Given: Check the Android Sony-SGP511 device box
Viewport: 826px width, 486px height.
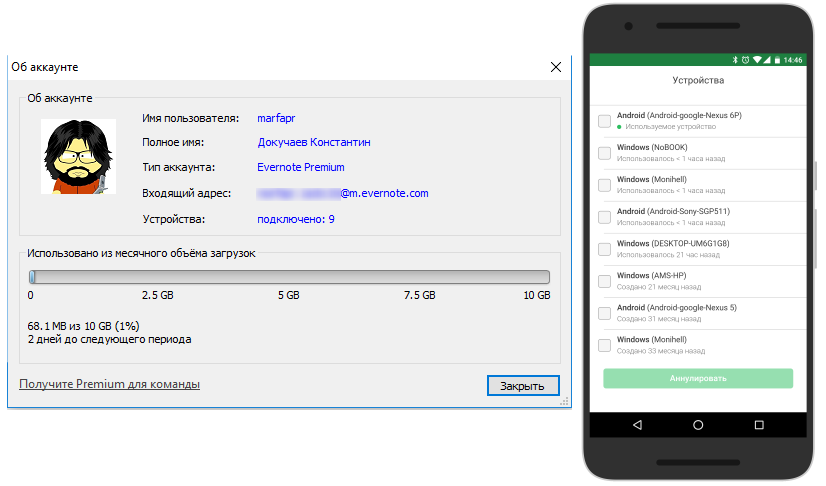Looking at the screenshot, I should 604,217.
